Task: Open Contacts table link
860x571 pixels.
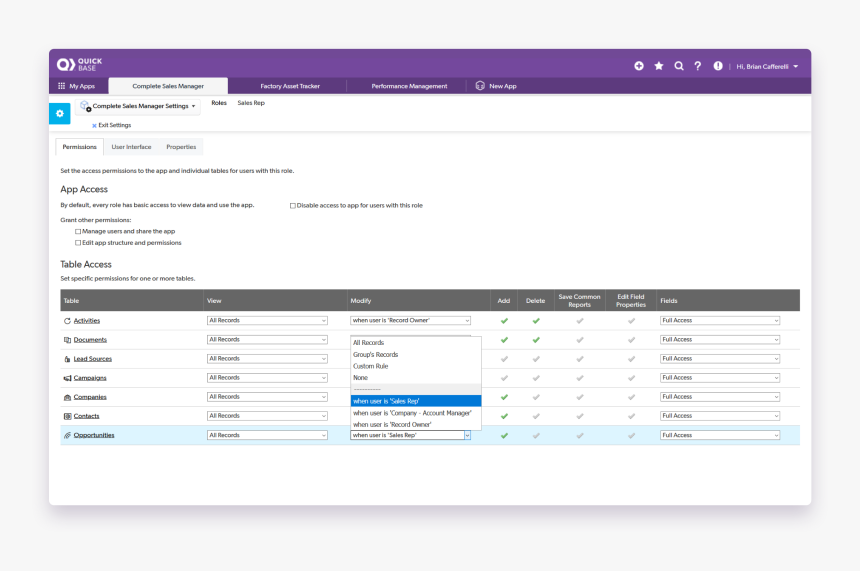Action: [87, 416]
